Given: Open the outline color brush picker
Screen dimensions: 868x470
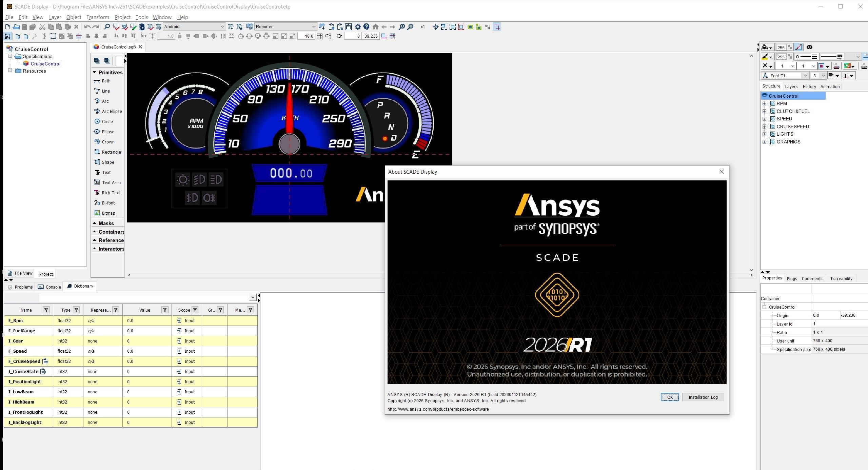Looking at the screenshot, I should click(x=767, y=57).
